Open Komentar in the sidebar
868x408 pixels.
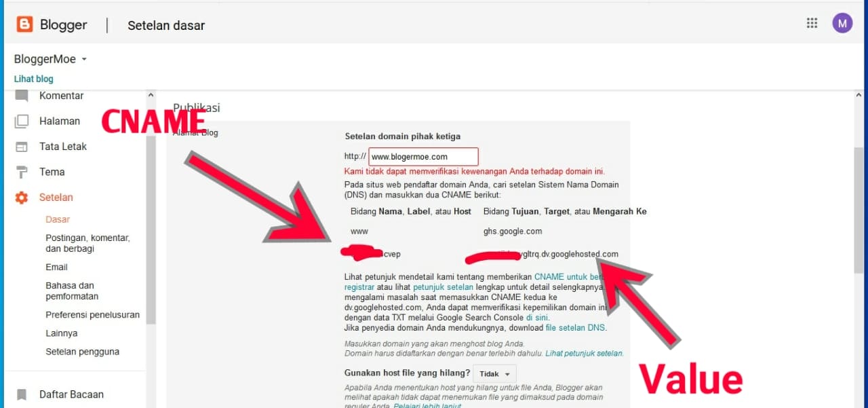(x=61, y=96)
